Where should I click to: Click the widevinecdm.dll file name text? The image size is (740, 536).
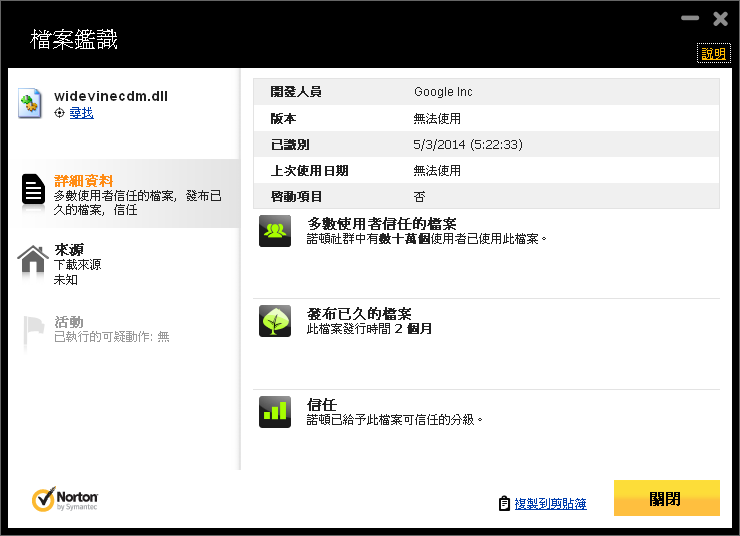tap(111, 96)
